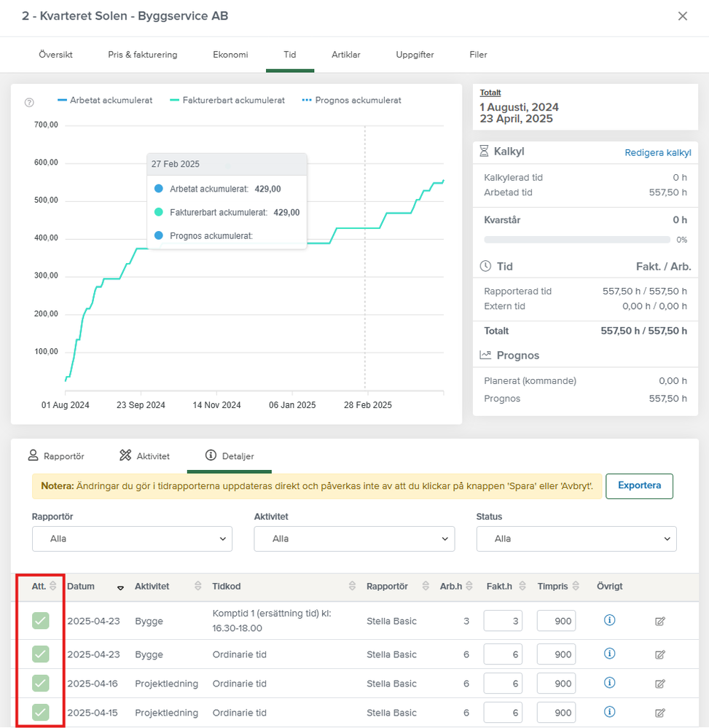The image size is (709, 728).
Task: Edit Fakt.h field for 2025-04-16 row
Action: (503, 684)
